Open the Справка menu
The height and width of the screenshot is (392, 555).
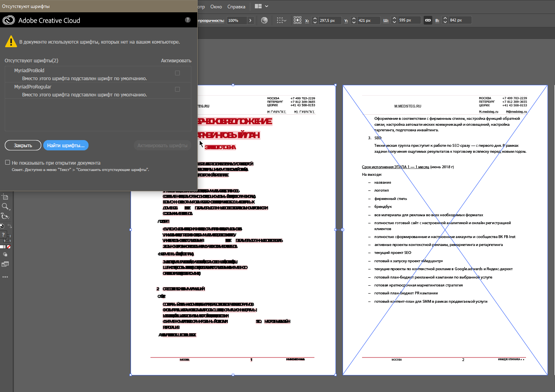(236, 7)
